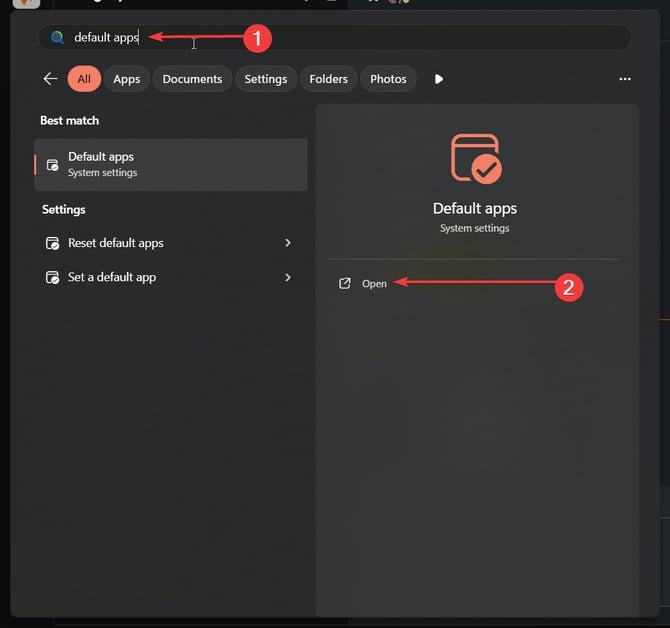Show more filters with the play arrow
This screenshot has height=628, width=670.
point(438,79)
